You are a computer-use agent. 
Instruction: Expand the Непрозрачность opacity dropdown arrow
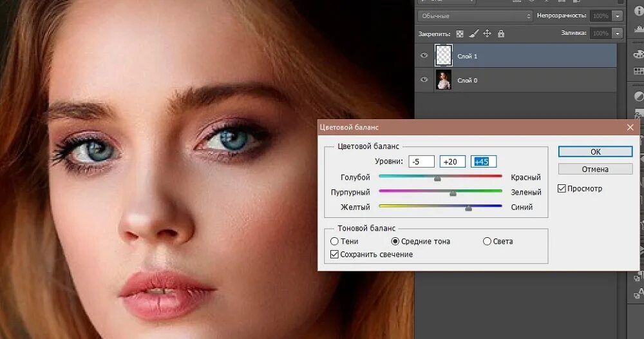[x=618, y=15]
